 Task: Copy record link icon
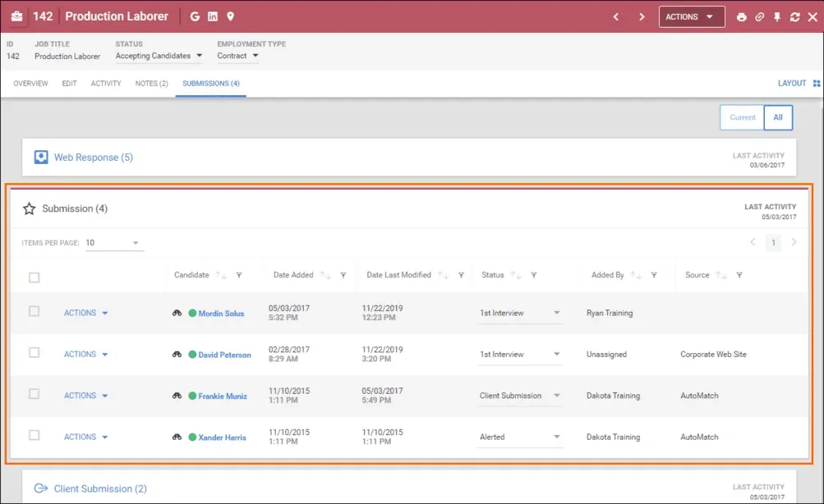pos(759,16)
